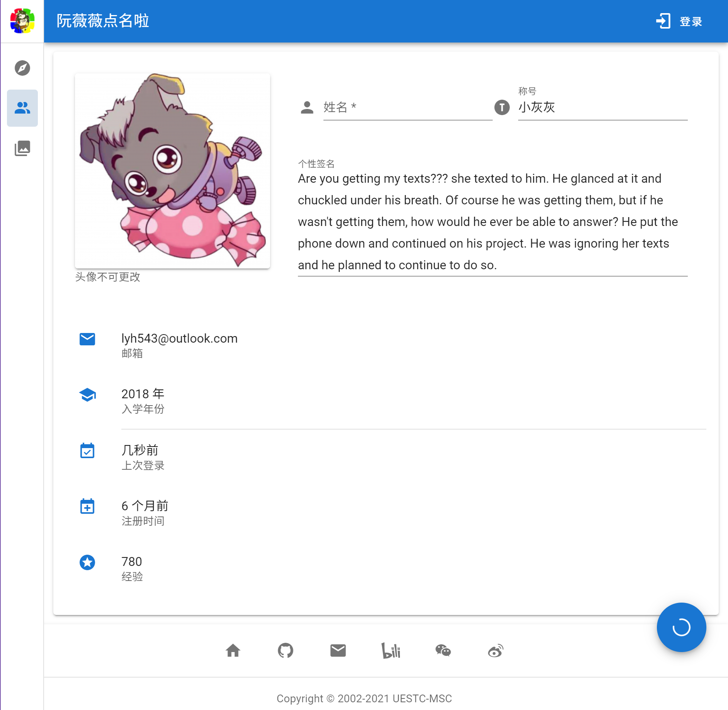
Task: Click the calendar-check last login icon
Action: [87, 450]
